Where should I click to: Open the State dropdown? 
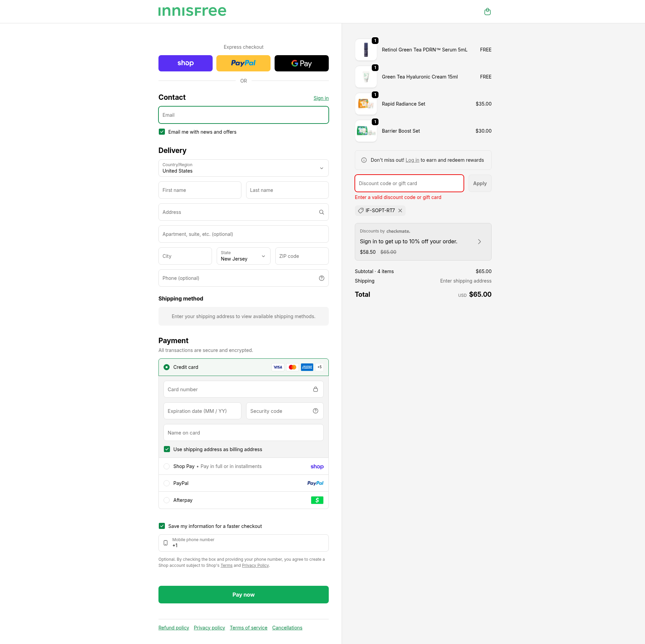click(243, 256)
